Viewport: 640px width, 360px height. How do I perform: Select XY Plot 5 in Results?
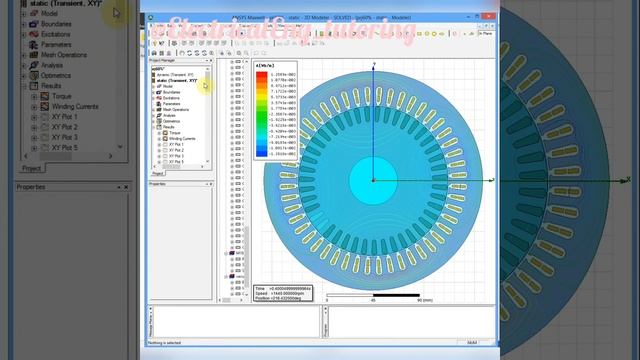coord(176,162)
